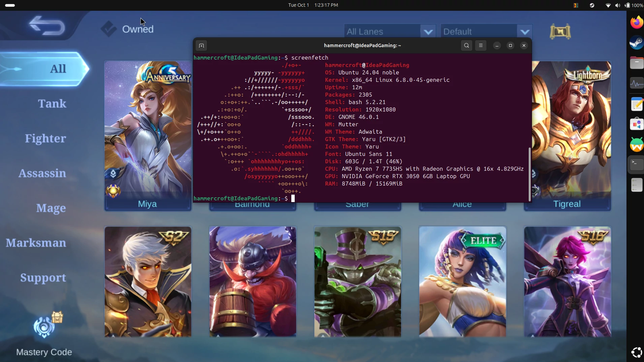Close the terminal window
This screenshot has height=362, width=644.
click(524, 45)
